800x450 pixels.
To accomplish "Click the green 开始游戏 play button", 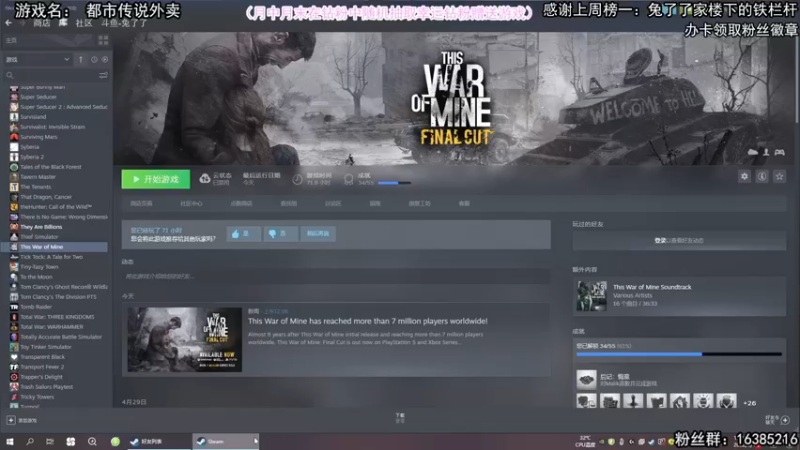I will (x=156, y=179).
